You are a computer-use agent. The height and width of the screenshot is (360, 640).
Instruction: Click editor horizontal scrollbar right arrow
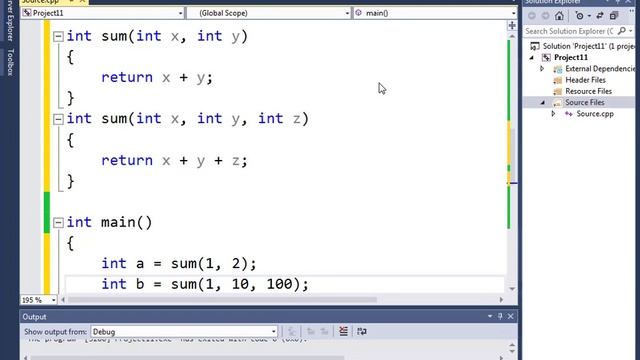pyautogui.click(x=501, y=300)
